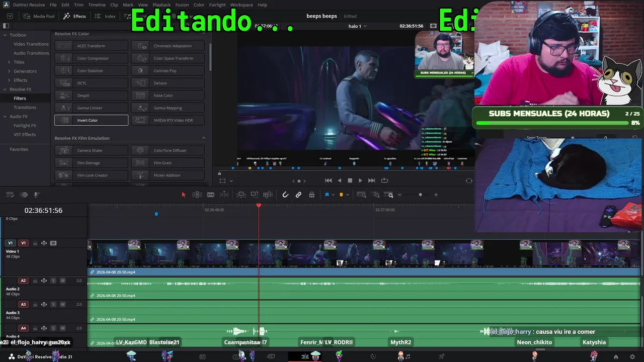Screen dimensions: 644x362
Task: Collapse the Resolve FX Film Emulation section
Action: pos(204,138)
